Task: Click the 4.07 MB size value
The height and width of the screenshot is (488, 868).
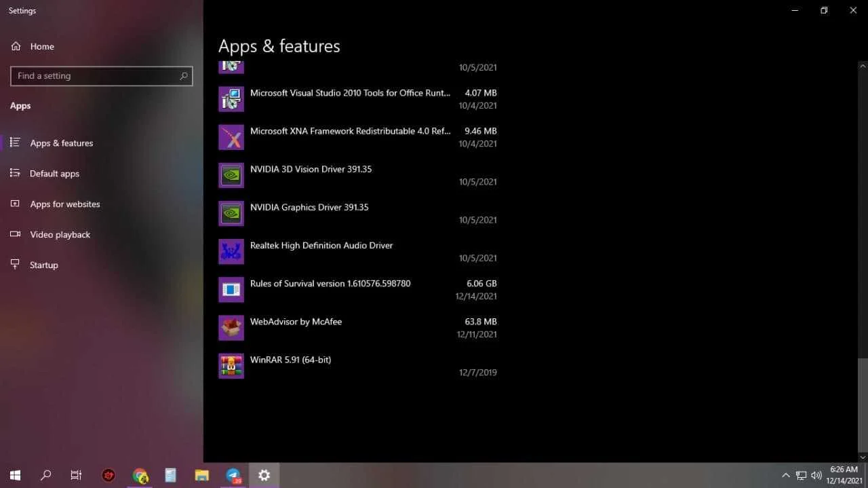Action: click(481, 93)
